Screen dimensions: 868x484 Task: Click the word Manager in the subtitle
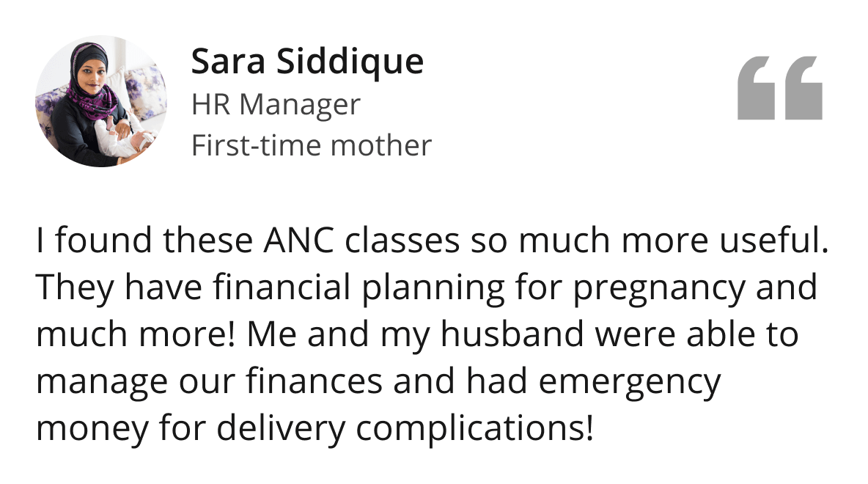[x=300, y=105]
